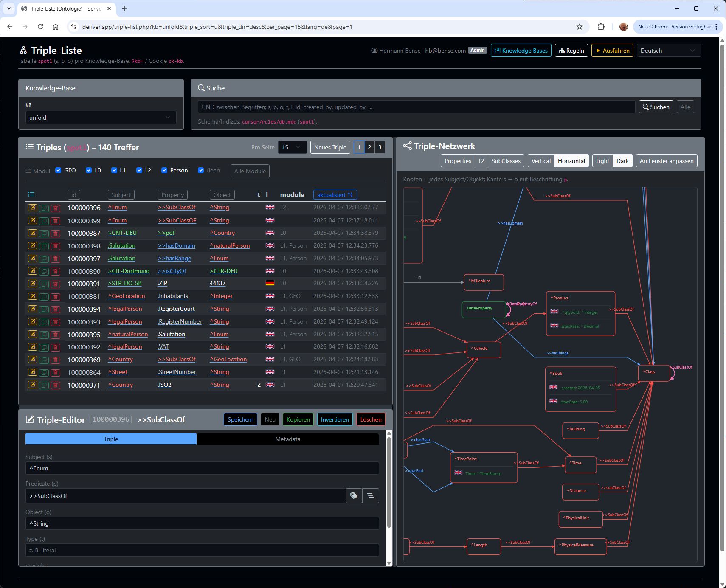The width and height of the screenshot is (726, 588).
Task: Click the Speichern button
Action: tap(240, 419)
